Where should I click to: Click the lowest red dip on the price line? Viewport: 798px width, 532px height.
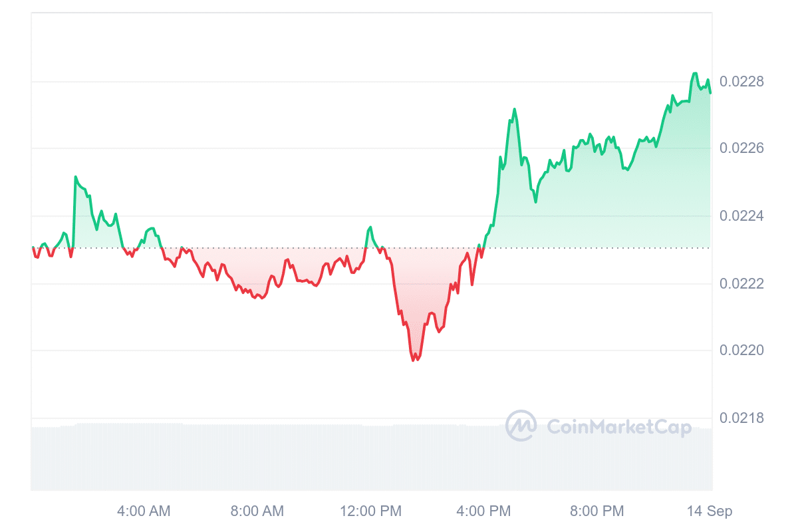[414, 360]
